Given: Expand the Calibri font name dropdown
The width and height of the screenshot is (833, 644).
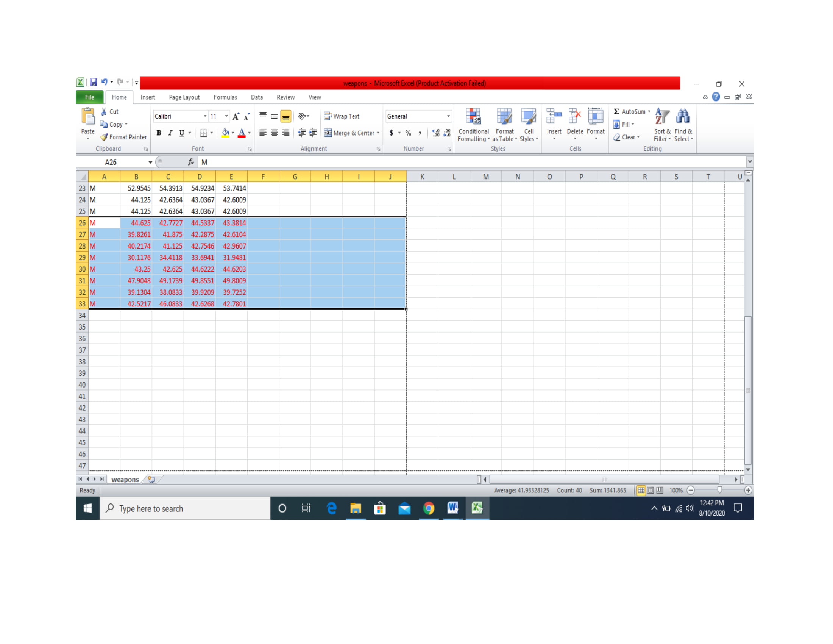Looking at the screenshot, I should click(x=205, y=116).
